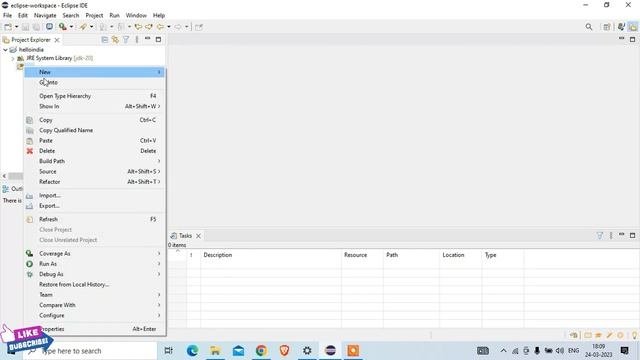Open the File menu
This screenshot has height=360, width=640.
tap(7, 16)
